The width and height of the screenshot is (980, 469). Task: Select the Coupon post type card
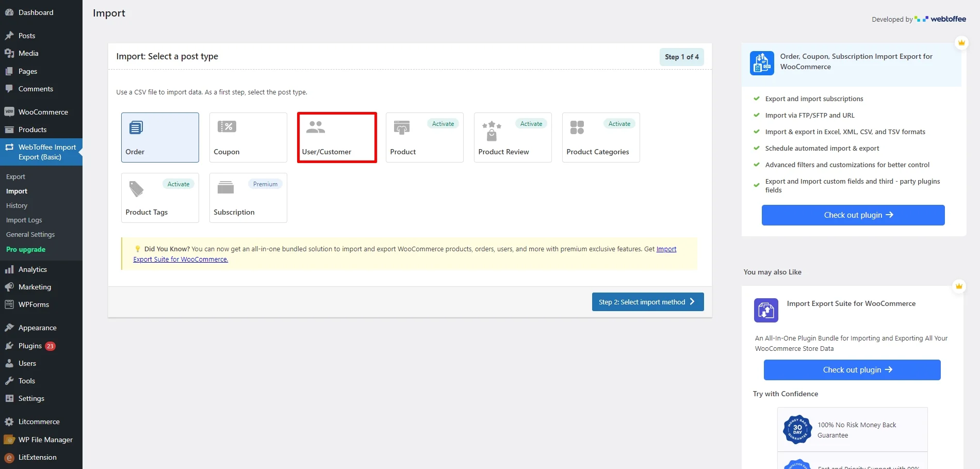[x=248, y=137]
